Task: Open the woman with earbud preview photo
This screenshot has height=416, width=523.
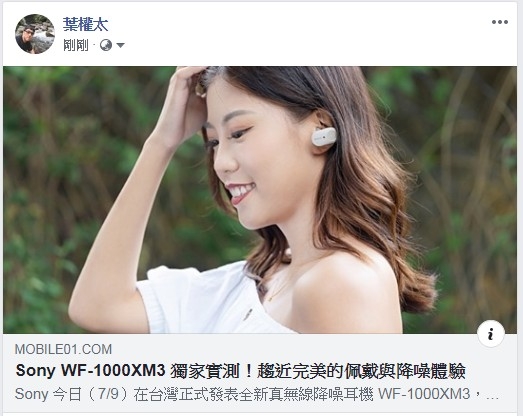Action: pos(260,200)
